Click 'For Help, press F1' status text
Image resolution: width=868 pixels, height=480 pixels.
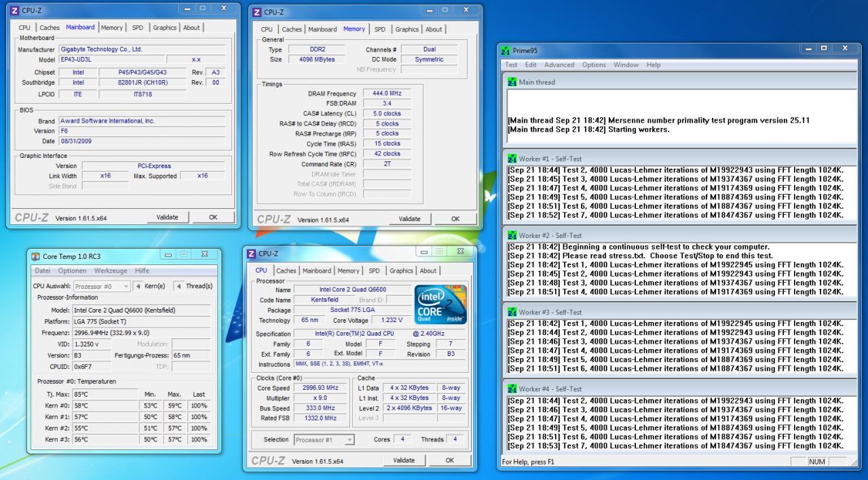(x=529, y=462)
